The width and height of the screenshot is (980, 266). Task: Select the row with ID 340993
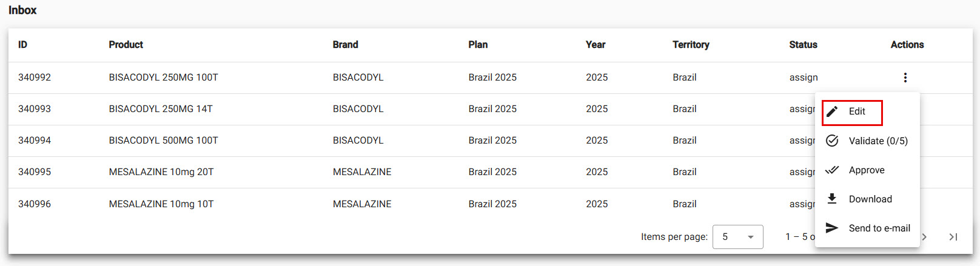coord(35,109)
